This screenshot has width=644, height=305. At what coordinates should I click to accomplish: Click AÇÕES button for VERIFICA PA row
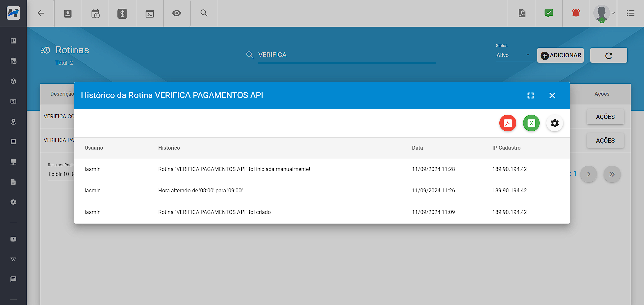(605, 141)
